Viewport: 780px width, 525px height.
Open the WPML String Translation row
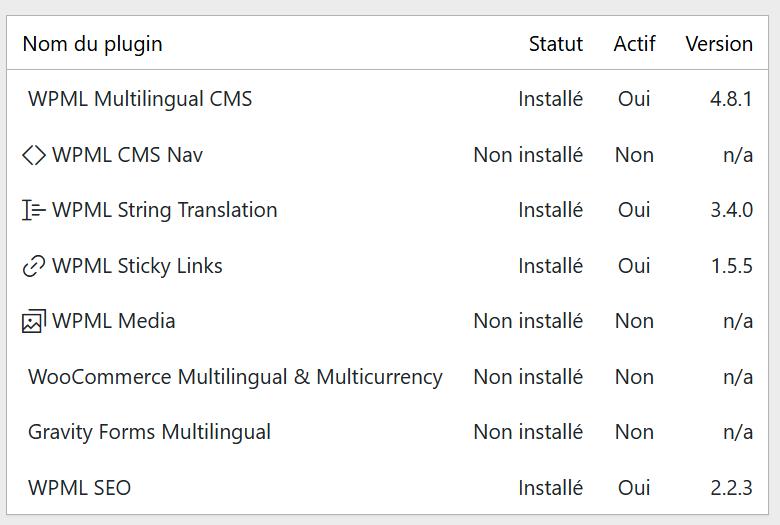click(x=165, y=210)
